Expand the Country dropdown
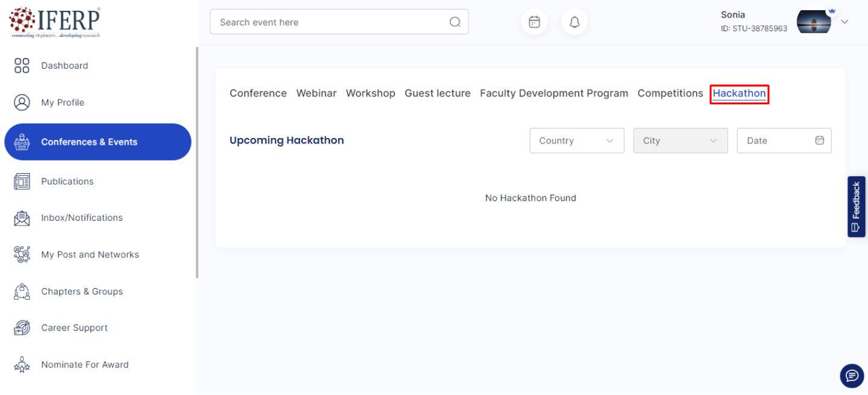Image resolution: width=868 pixels, height=395 pixels. [576, 141]
